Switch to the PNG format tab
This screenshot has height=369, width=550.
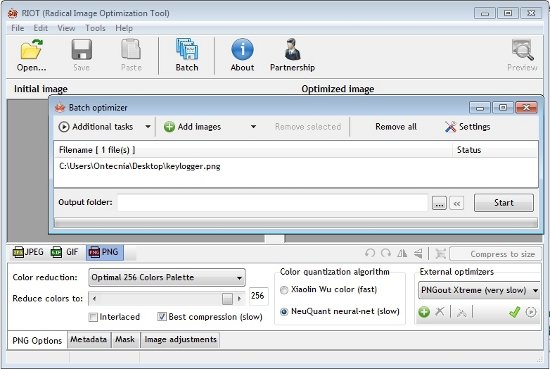click(x=104, y=252)
